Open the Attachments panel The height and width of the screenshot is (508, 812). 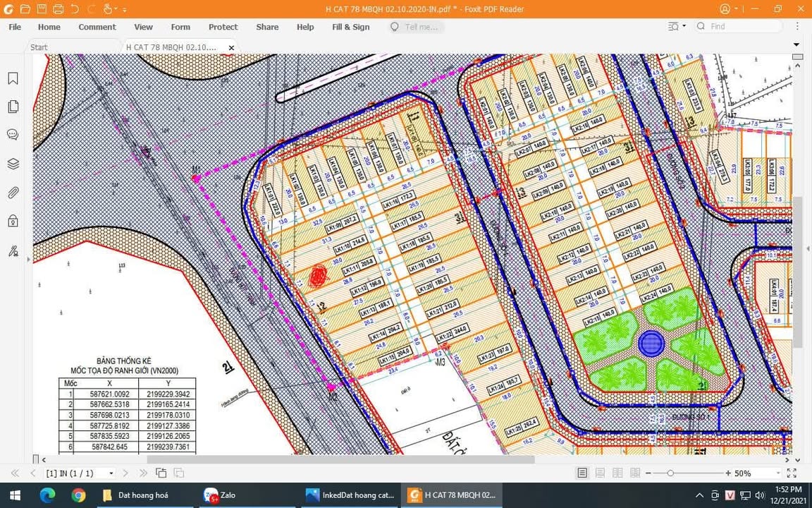tap(13, 191)
